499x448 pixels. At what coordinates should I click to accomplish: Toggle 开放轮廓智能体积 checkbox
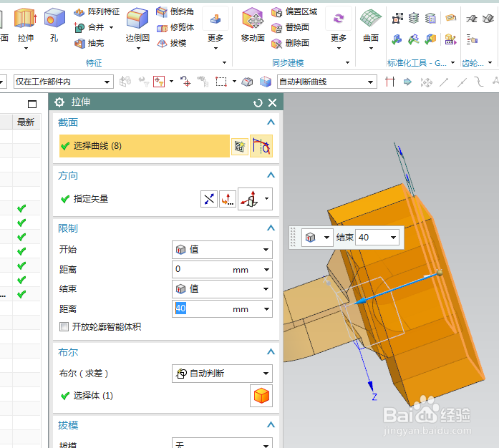coord(64,327)
